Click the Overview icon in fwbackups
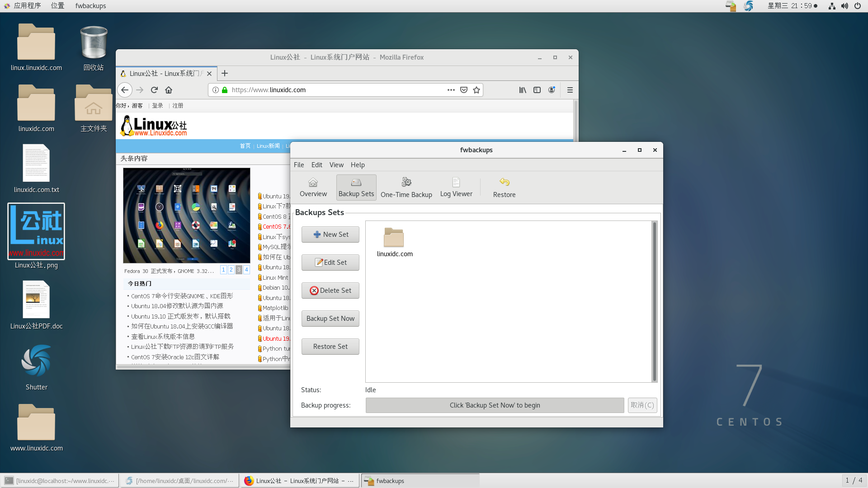Screen dimensions: 868x488 coord(313,187)
